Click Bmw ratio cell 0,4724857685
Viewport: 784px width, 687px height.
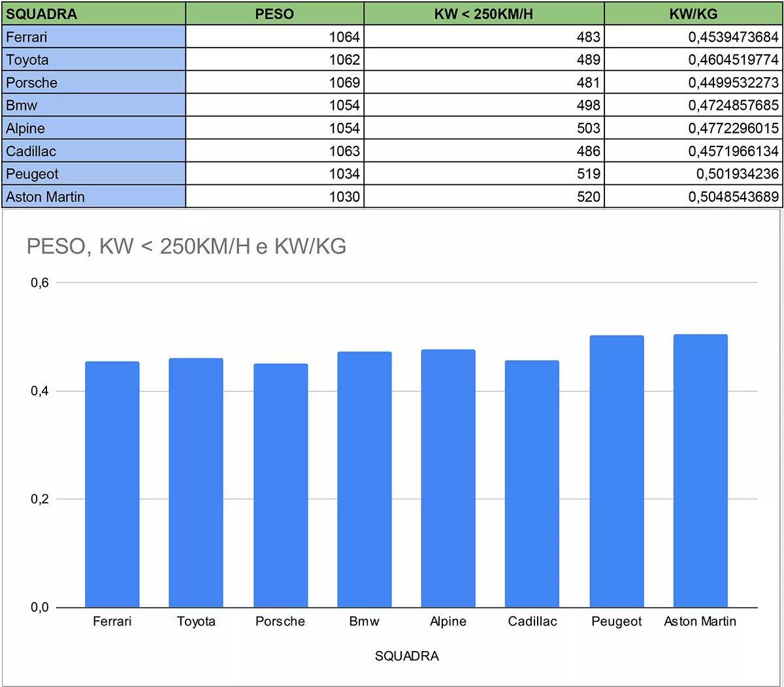point(693,105)
